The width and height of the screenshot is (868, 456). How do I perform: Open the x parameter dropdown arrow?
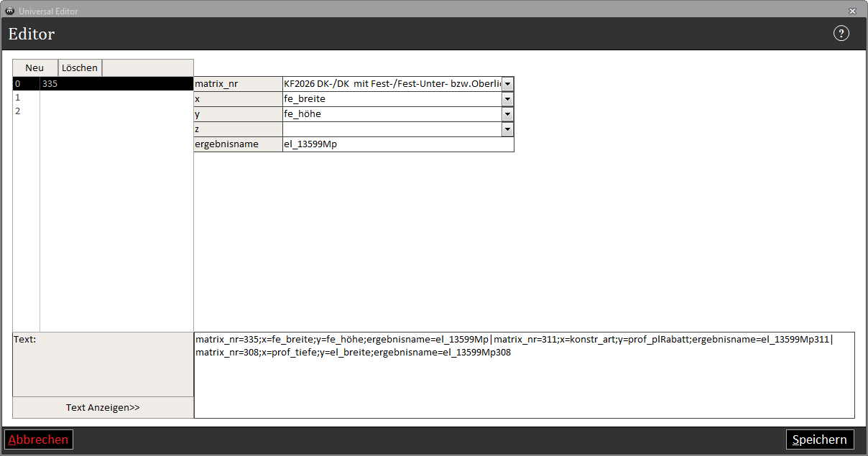tap(507, 99)
